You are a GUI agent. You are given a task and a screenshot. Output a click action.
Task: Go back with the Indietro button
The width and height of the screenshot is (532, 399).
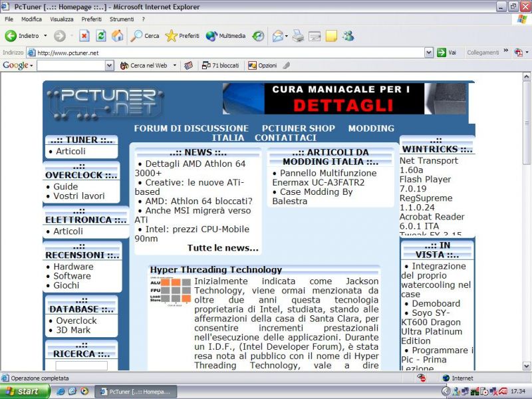(22, 36)
